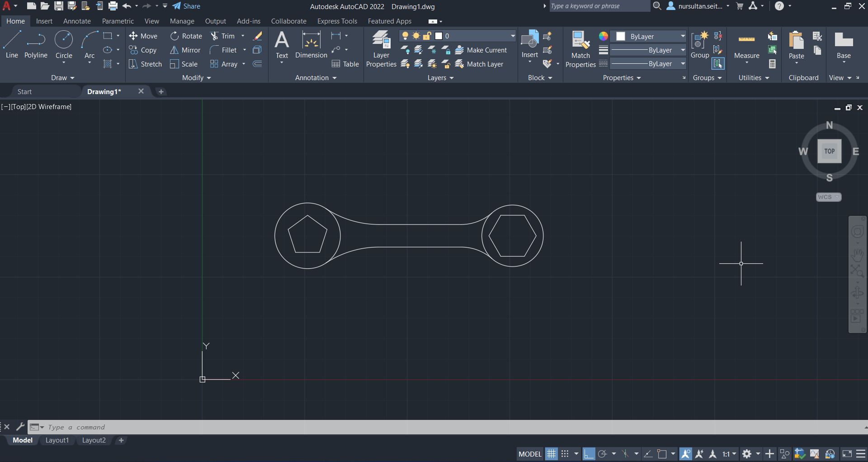Select the Move tool

tap(143, 36)
